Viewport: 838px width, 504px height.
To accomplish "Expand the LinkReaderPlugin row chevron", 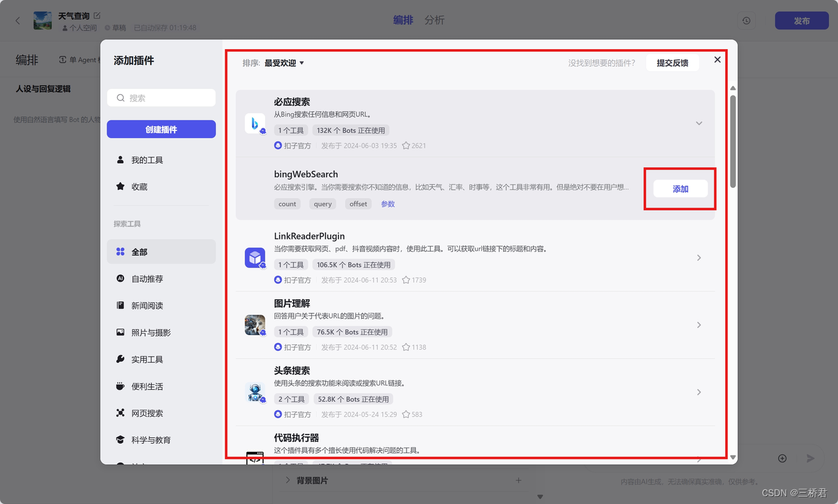I will tap(699, 258).
